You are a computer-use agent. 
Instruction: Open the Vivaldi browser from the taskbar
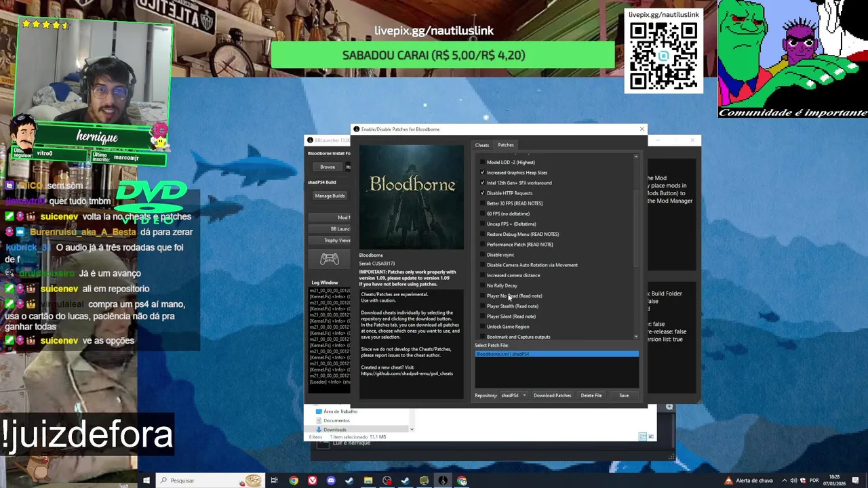312,481
